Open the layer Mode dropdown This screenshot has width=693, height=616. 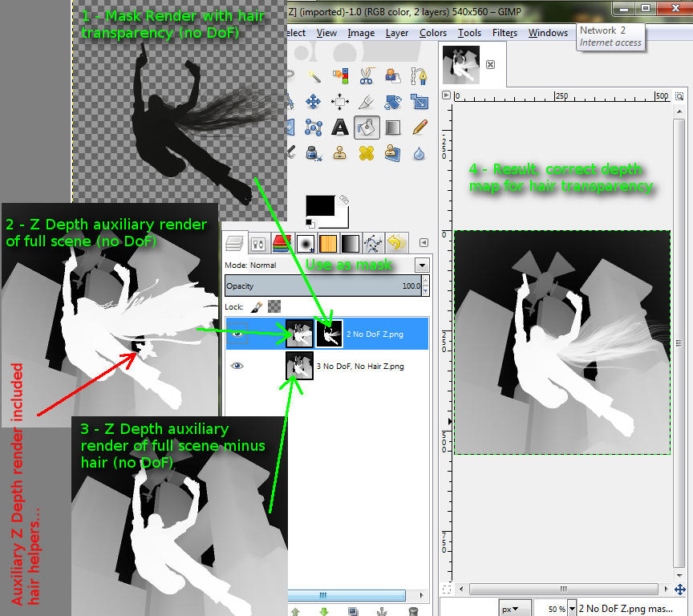pyautogui.click(x=421, y=265)
